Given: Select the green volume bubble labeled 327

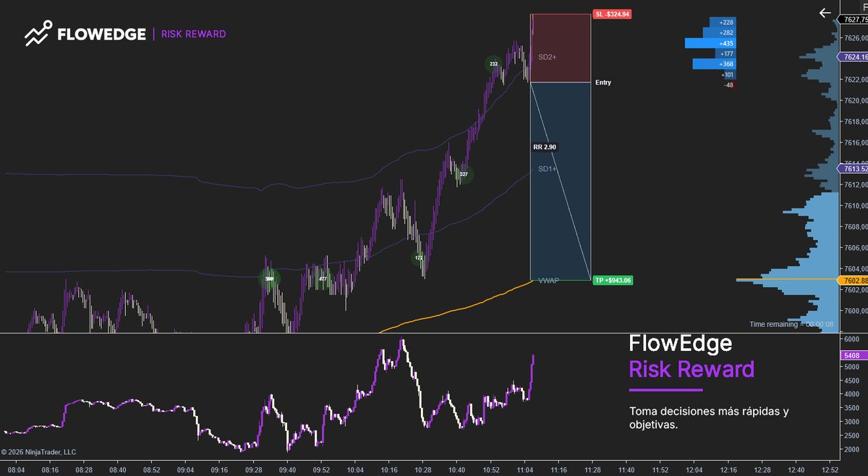Looking at the screenshot, I should 464,174.
